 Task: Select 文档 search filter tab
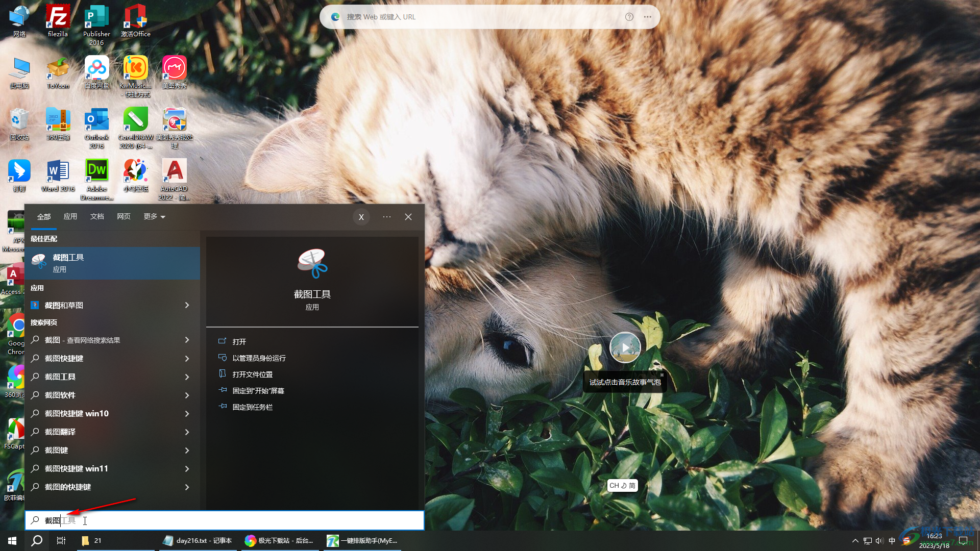tap(97, 216)
